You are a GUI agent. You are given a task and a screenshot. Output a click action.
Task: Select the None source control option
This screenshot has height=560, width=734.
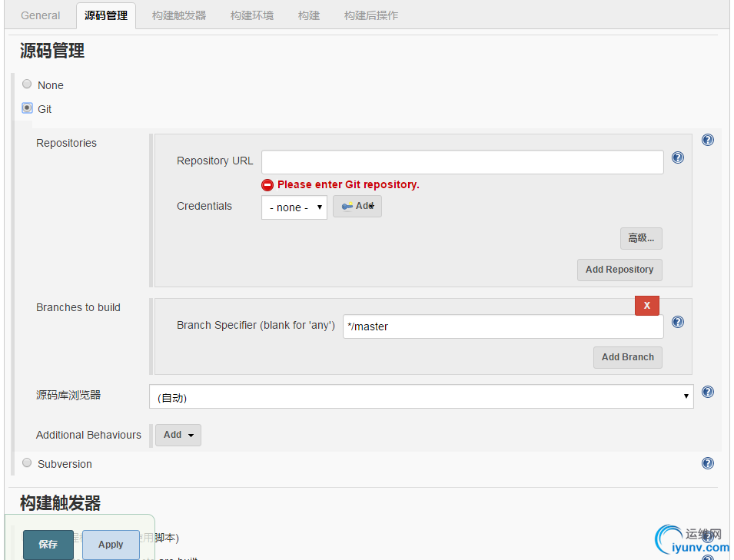click(x=27, y=84)
